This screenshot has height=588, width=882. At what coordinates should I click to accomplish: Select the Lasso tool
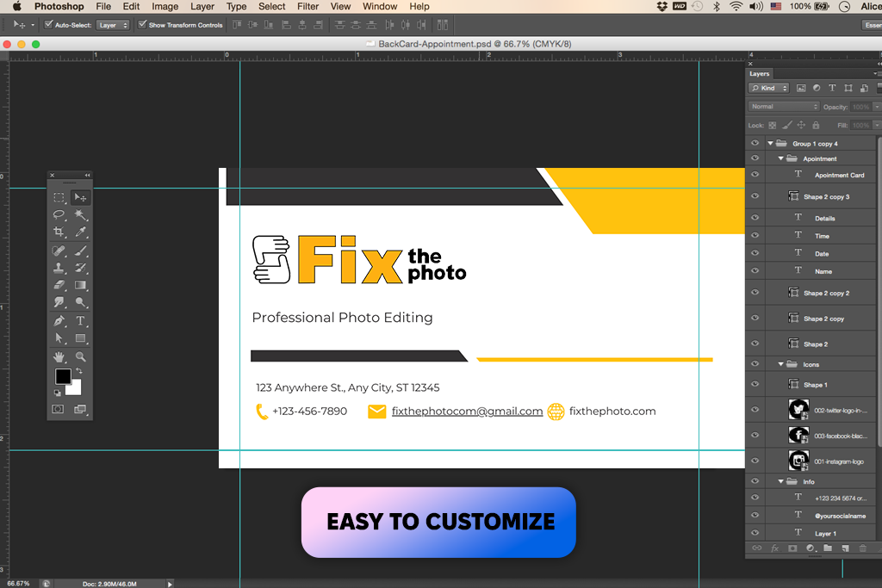[x=59, y=214]
